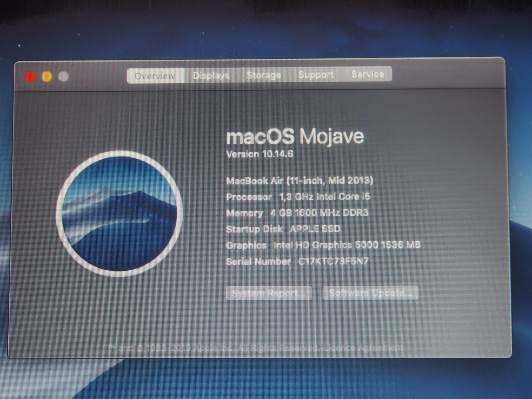Open the Storage tab

click(264, 75)
